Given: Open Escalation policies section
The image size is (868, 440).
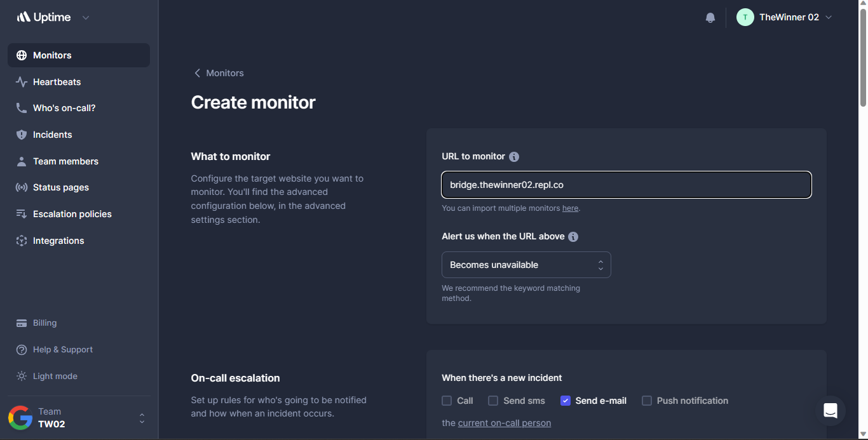Looking at the screenshot, I should [72, 214].
